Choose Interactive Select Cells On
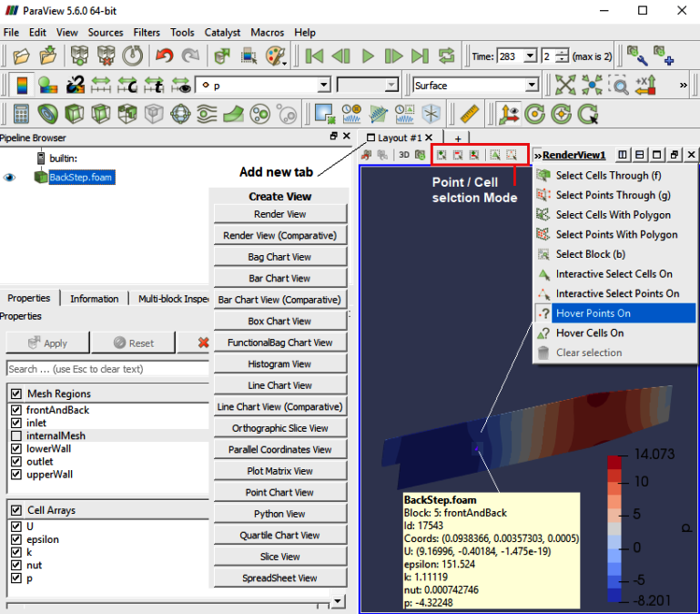Image resolution: width=700 pixels, height=614 pixels. (x=615, y=274)
